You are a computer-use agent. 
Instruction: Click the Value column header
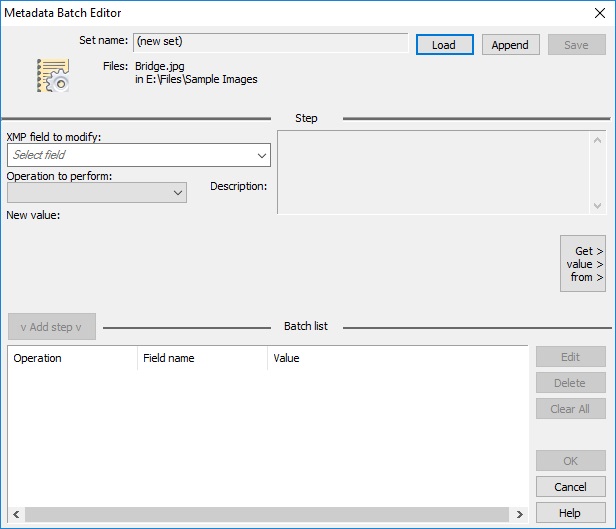397,358
